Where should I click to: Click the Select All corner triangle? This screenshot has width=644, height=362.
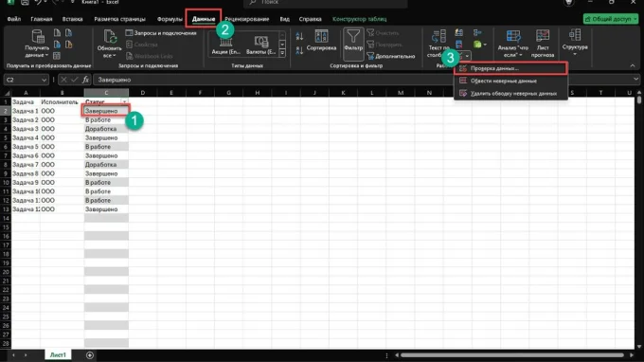(7, 93)
